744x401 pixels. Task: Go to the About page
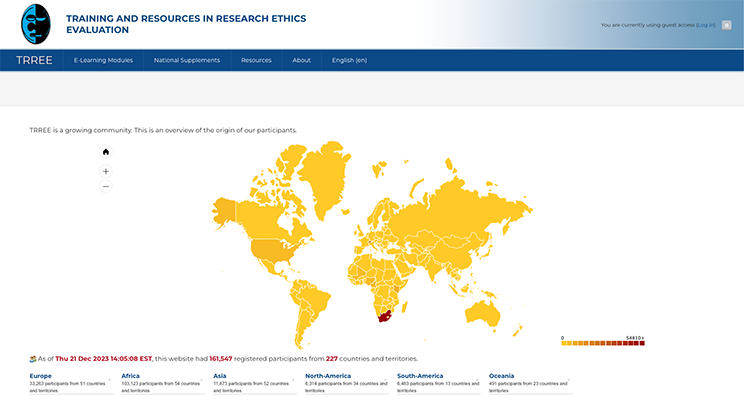pyautogui.click(x=301, y=60)
